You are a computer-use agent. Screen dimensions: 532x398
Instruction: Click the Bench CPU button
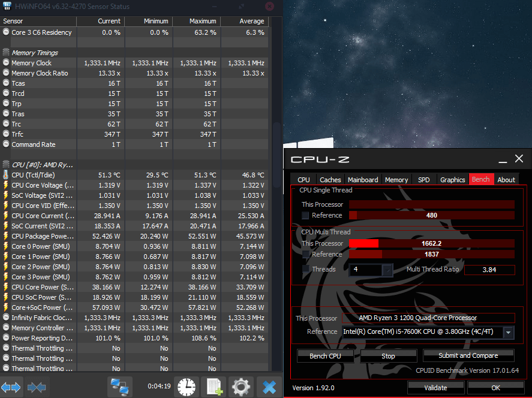(x=325, y=356)
